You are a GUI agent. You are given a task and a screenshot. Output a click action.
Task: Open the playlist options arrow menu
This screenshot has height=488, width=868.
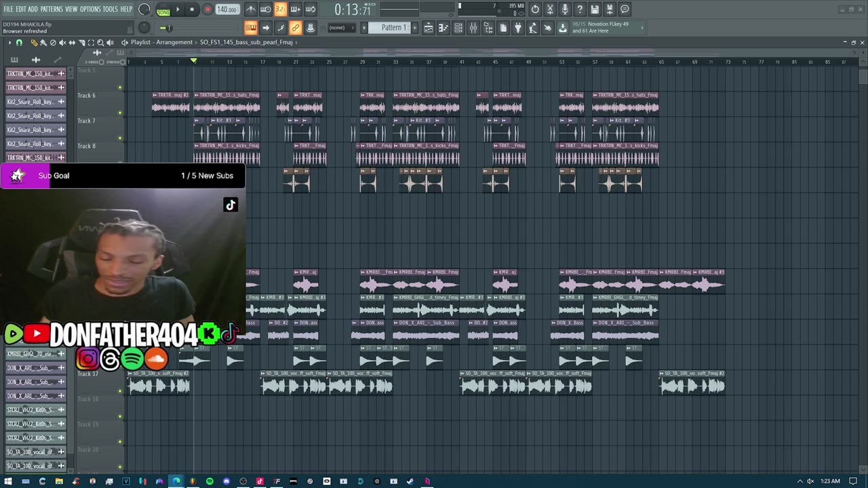click(x=9, y=42)
